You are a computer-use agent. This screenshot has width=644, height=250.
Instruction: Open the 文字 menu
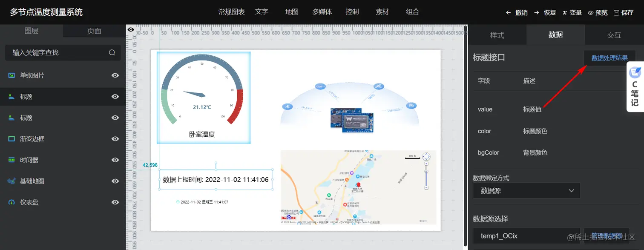point(262,12)
